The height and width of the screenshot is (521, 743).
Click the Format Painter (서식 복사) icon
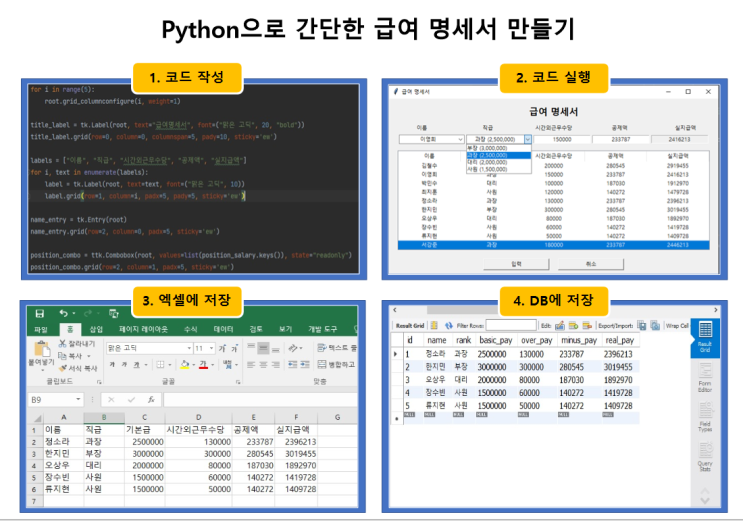[62, 368]
